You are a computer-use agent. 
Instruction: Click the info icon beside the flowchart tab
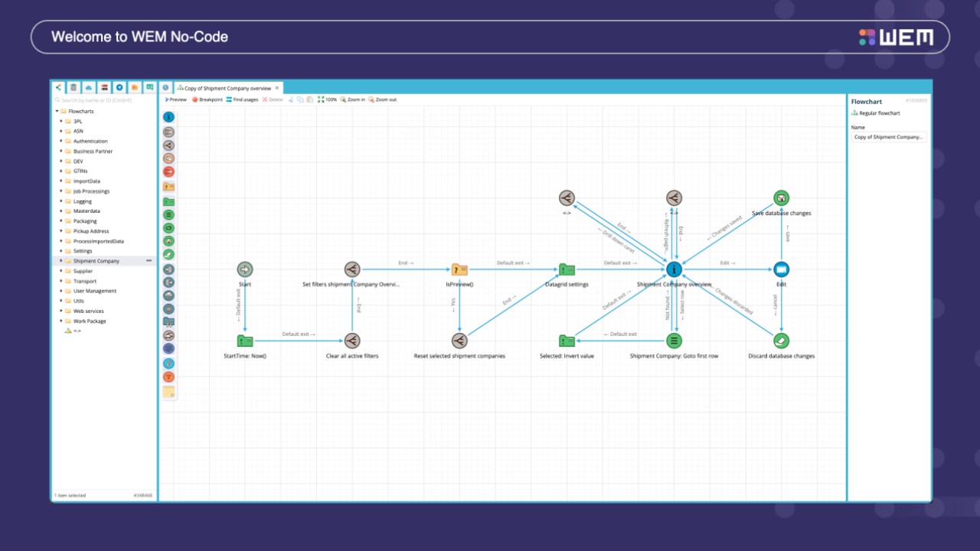point(165,87)
